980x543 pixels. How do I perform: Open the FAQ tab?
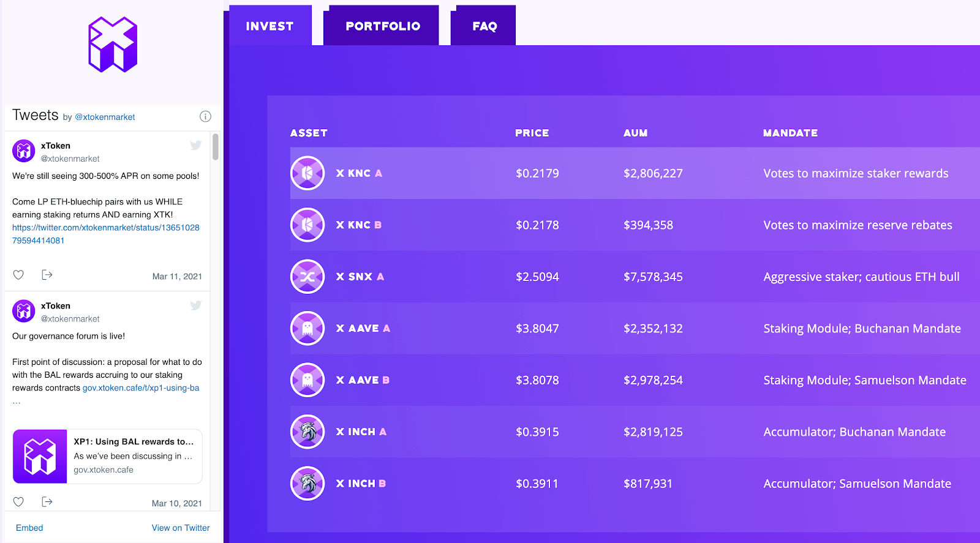[x=484, y=26]
